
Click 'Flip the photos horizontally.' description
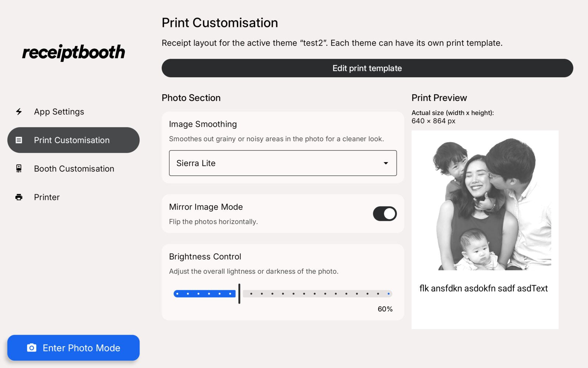click(x=214, y=222)
